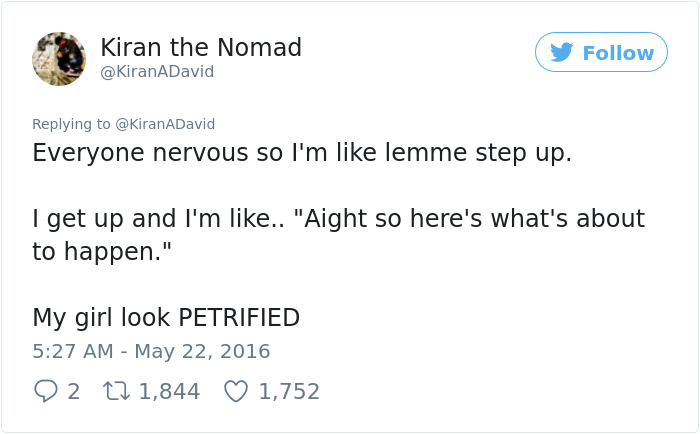Click the line "Everyone nervous so I'm like lemme step up."
The image size is (700, 434).
(302, 153)
